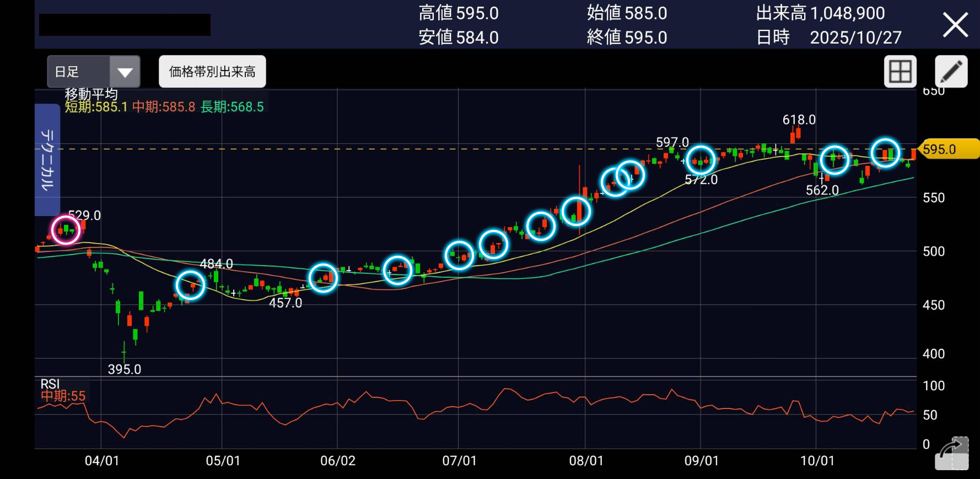Screen dimensions: 980x479
Task: Tap the 597.0 price annotation
Action: point(672,143)
